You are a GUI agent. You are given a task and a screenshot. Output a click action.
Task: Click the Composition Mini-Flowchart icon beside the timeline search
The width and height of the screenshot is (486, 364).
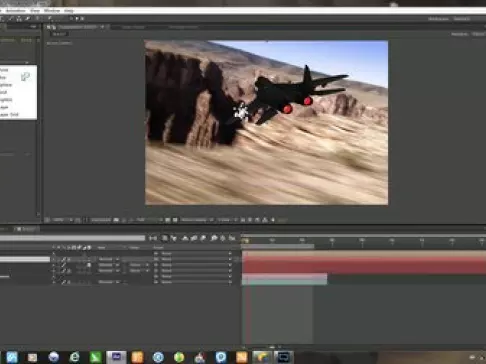(153, 238)
